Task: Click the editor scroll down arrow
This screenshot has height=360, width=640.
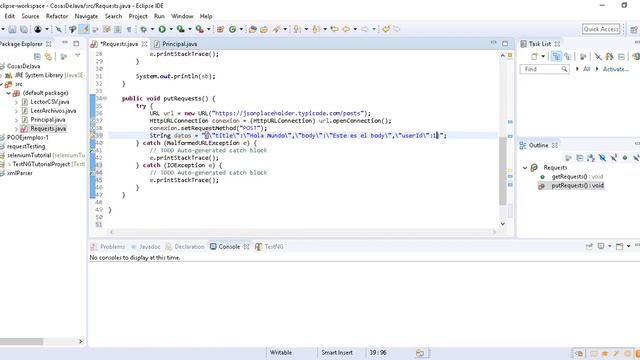Action: pyautogui.click(x=502, y=223)
